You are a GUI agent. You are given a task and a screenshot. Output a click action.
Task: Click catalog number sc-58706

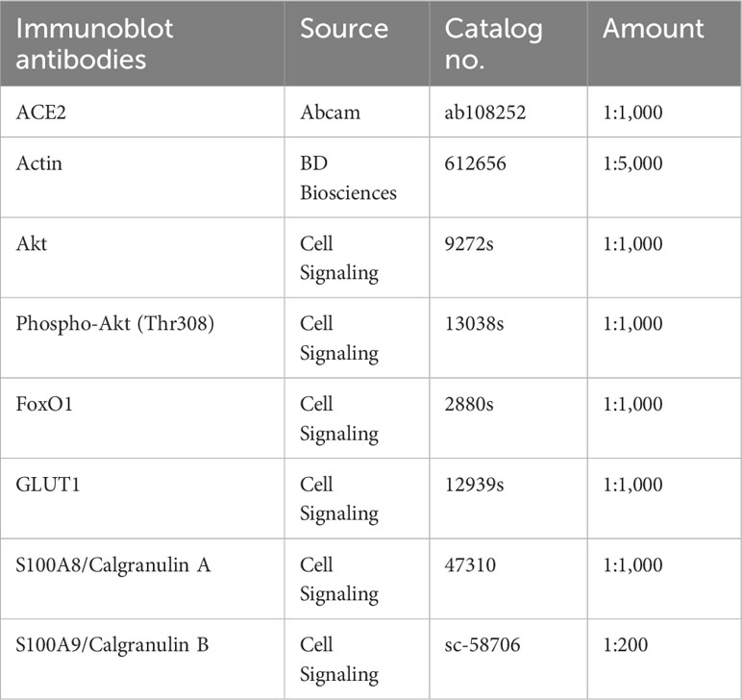pyautogui.click(x=482, y=644)
